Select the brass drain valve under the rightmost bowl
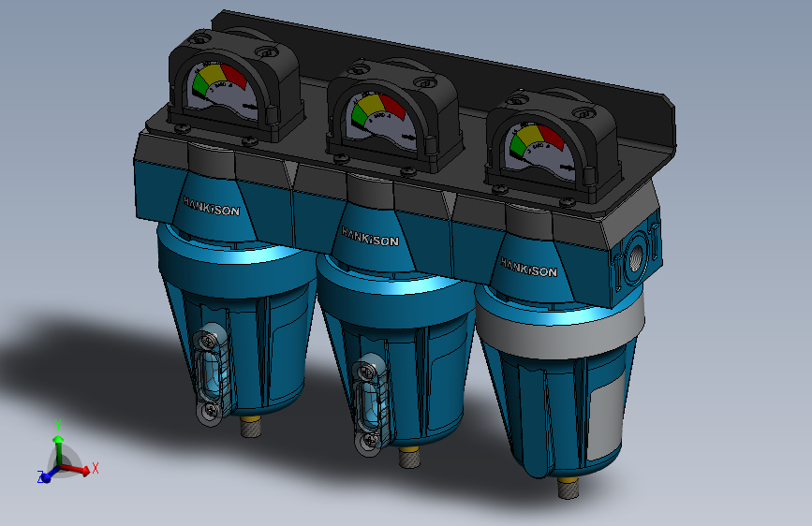Image resolution: width=812 pixels, height=526 pixels. pyautogui.click(x=568, y=488)
